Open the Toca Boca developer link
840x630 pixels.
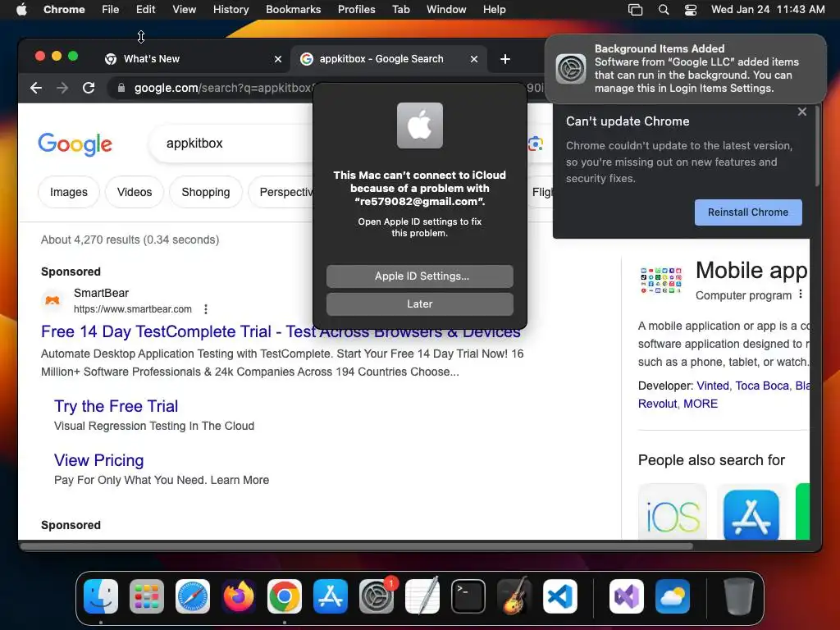762,386
